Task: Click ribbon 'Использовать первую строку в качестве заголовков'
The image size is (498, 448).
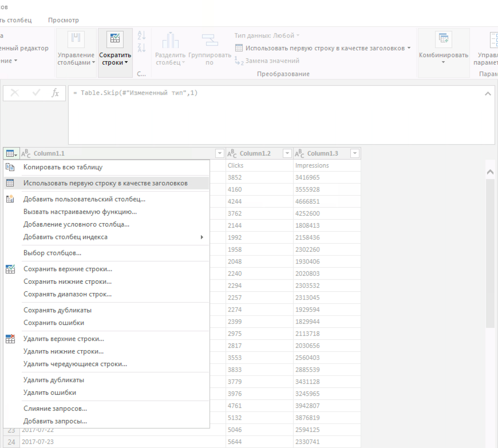Action: click(x=323, y=48)
